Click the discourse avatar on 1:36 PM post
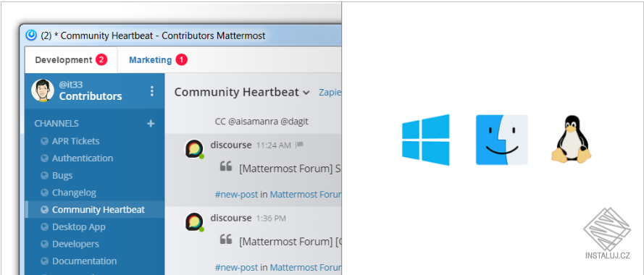Screen dimensions: 644x275 click(194, 222)
